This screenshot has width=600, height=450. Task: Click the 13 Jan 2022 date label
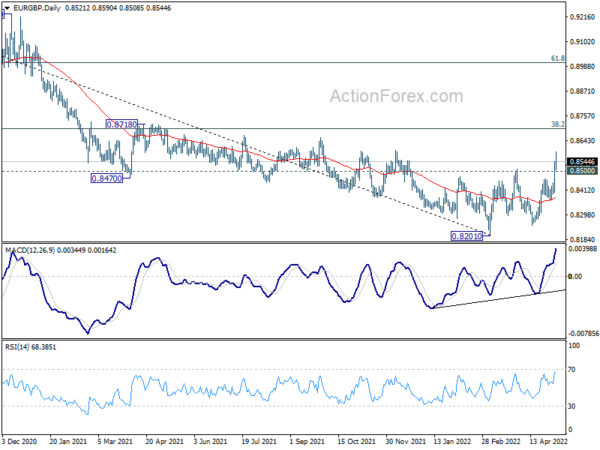pyautogui.click(x=452, y=442)
